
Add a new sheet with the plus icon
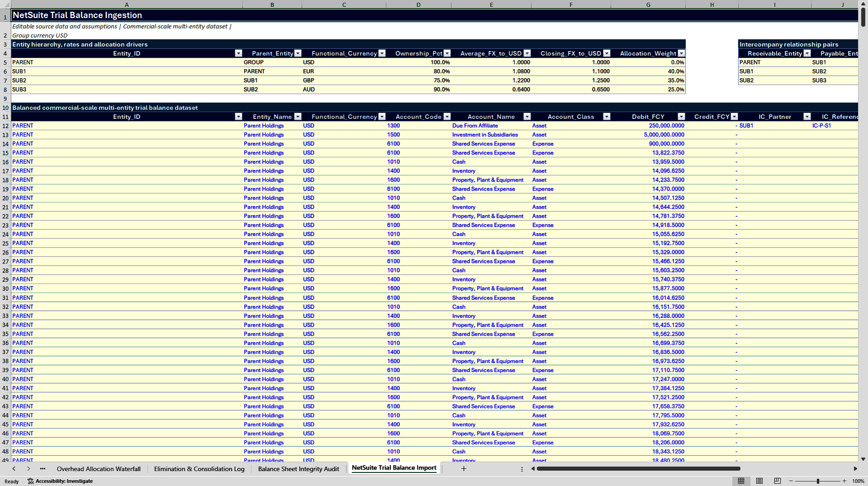coord(463,469)
